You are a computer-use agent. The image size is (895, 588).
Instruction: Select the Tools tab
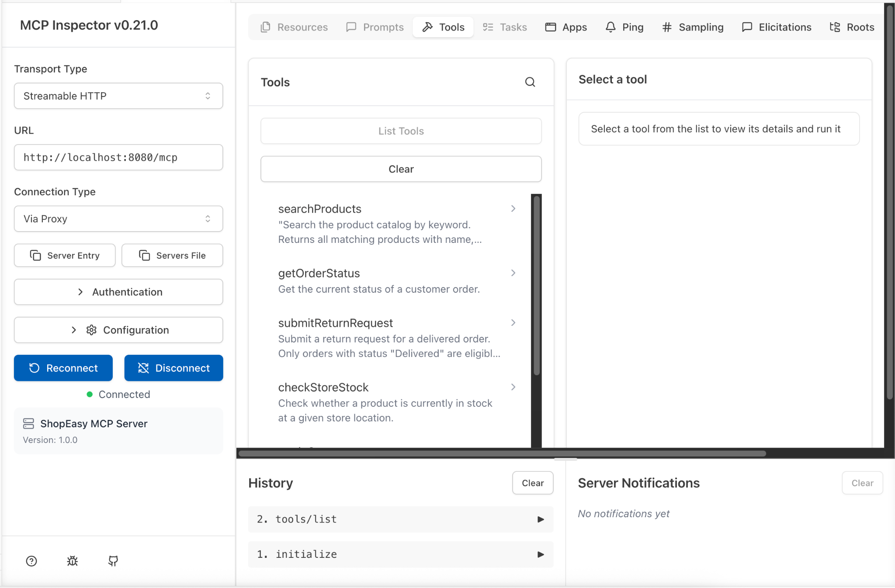tap(443, 27)
